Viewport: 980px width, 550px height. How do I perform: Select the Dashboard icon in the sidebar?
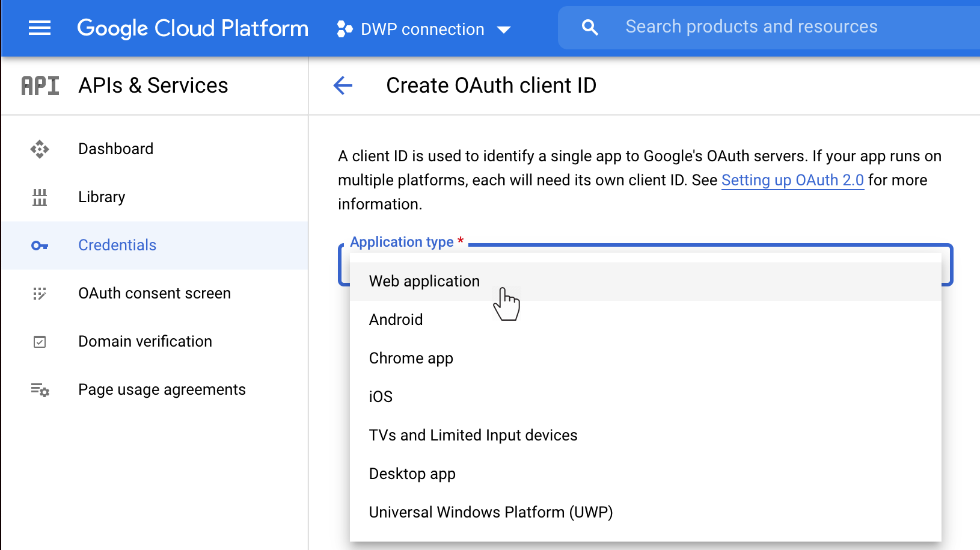(x=39, y=149)
